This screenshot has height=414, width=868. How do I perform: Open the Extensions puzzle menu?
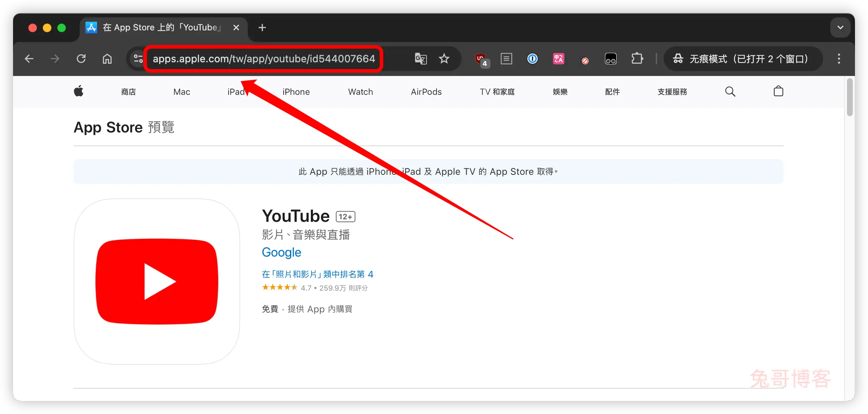(x=637, y=59)
